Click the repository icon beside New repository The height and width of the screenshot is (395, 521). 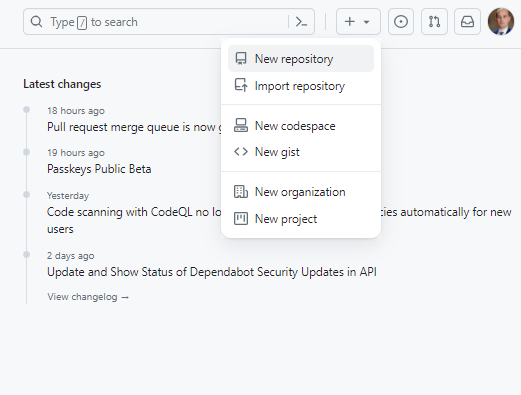pyautogui.click(x=241, y=59)
